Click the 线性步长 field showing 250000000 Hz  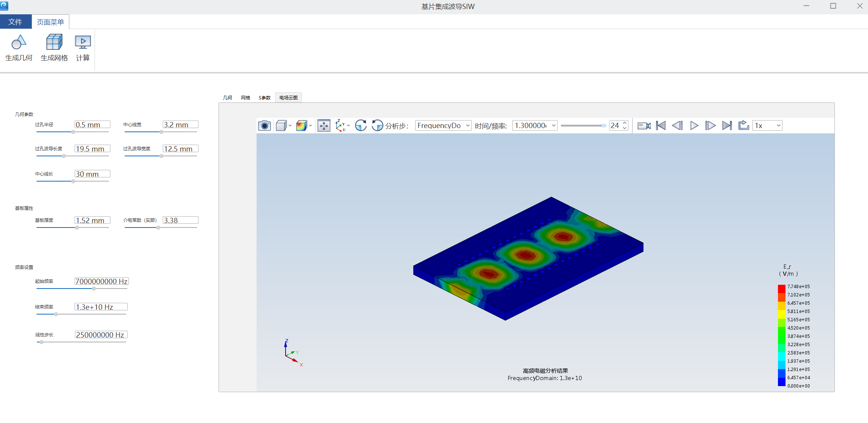[x=101, y=335]
